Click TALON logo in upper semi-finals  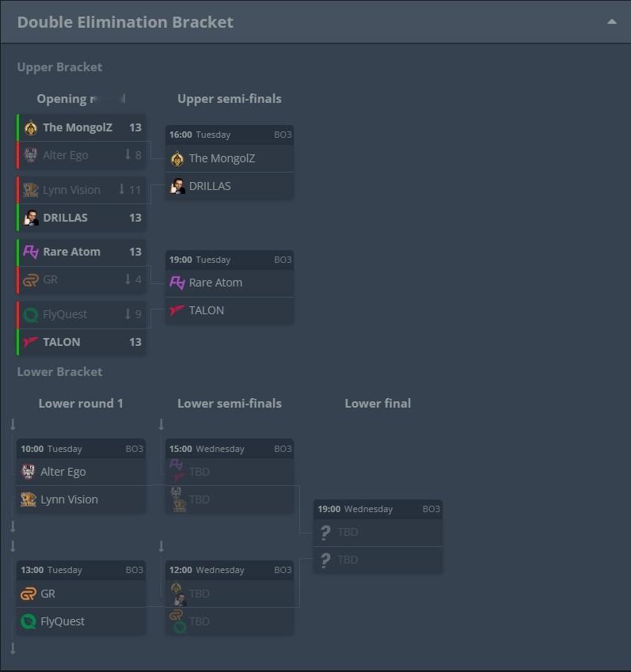[177, 310]
